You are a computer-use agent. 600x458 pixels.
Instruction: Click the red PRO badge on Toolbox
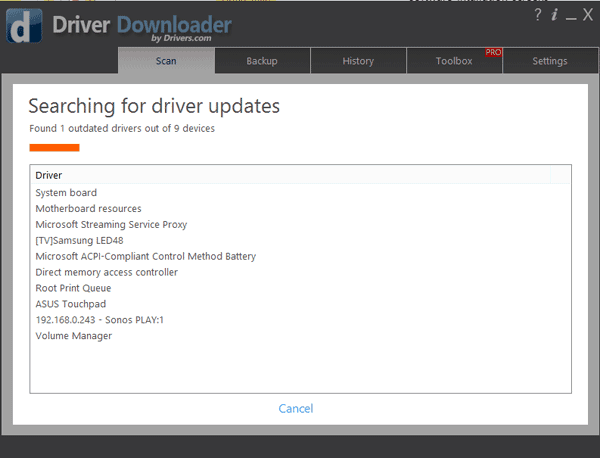493,52
